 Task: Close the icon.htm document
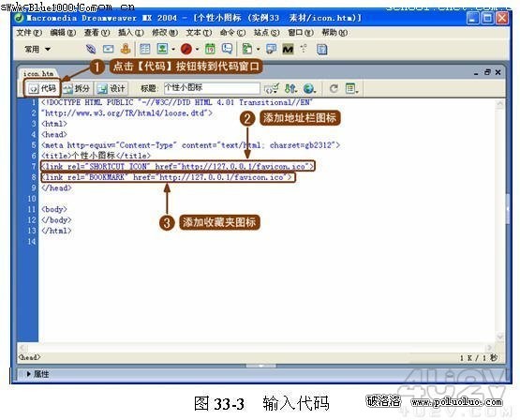pos(498,72)
